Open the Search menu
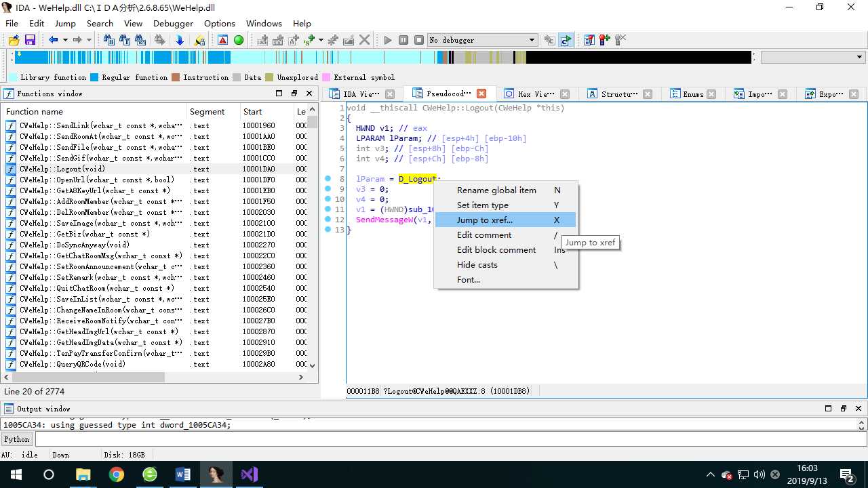Image resolution: width=868 pixels, height=488 pixels. coord(100,23)
